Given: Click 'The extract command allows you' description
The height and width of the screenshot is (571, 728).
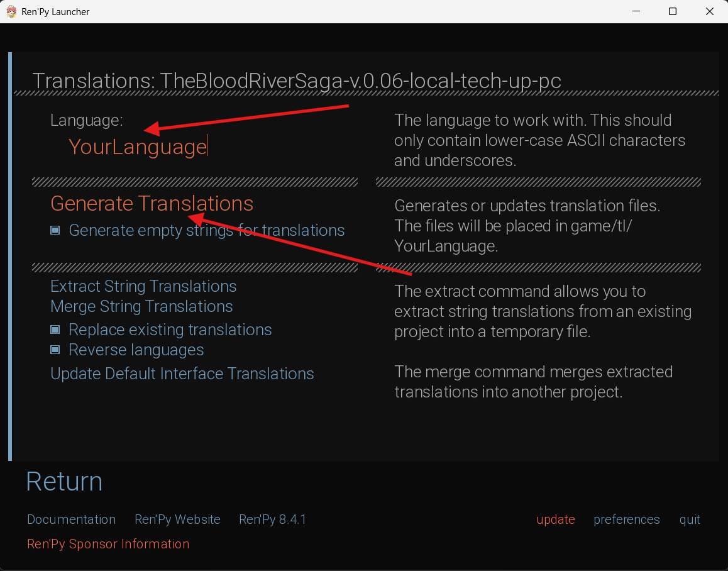Looking at the screenshot, I should (x=543, y=311).
